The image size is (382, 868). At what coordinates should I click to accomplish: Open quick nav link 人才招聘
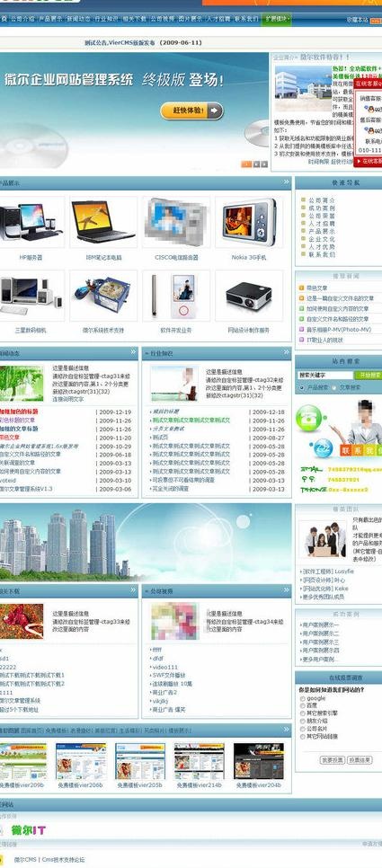click(322, 223)
